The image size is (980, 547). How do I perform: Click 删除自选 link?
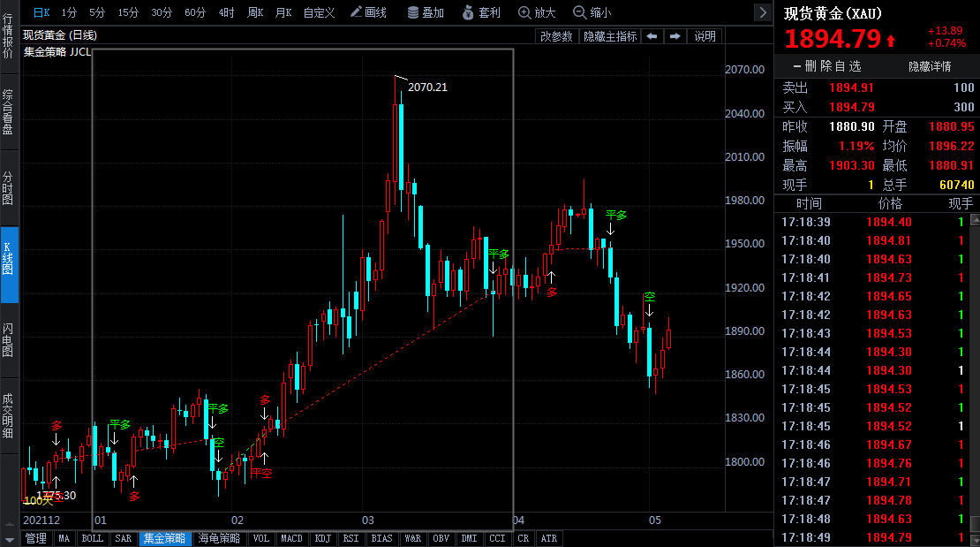(x=827, y=66)
